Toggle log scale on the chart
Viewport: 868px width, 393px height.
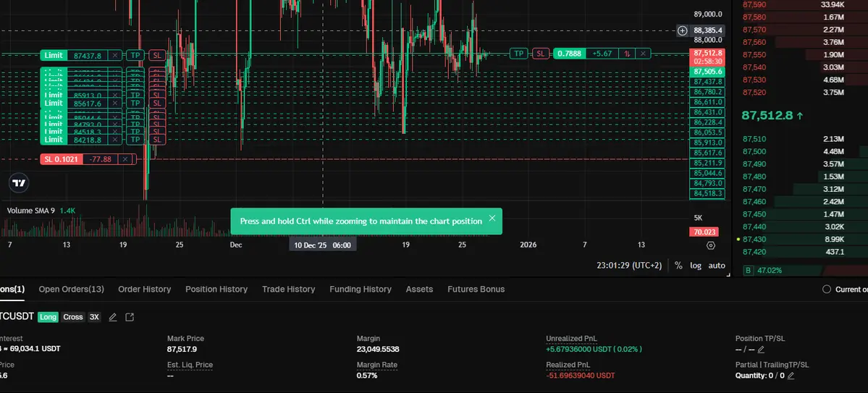coord(696,266)
